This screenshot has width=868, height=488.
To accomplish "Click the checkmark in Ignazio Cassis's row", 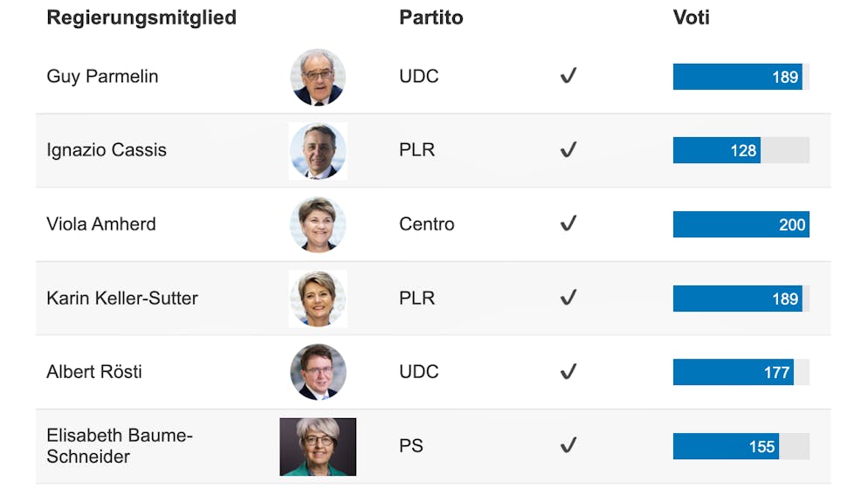I will click(568, 150).
